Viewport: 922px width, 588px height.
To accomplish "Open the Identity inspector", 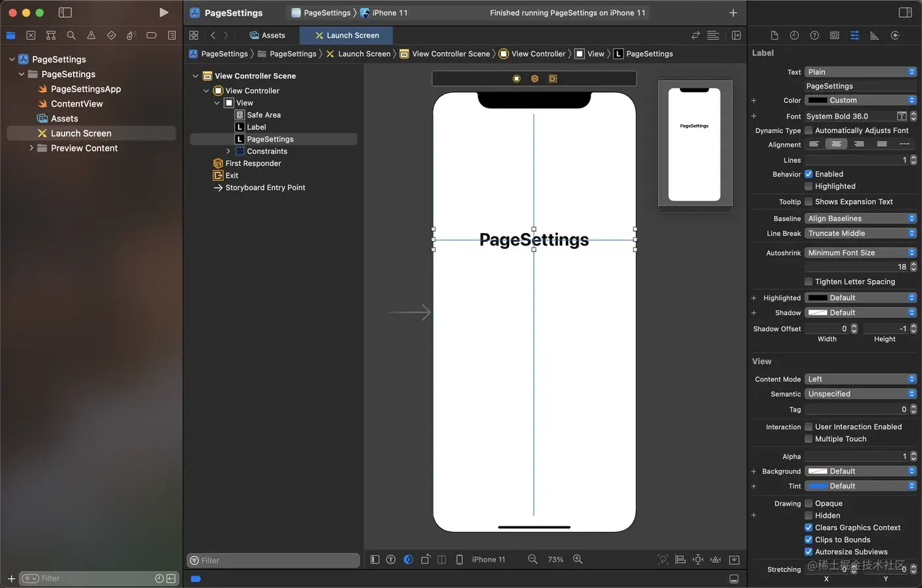I will (834, 36).
